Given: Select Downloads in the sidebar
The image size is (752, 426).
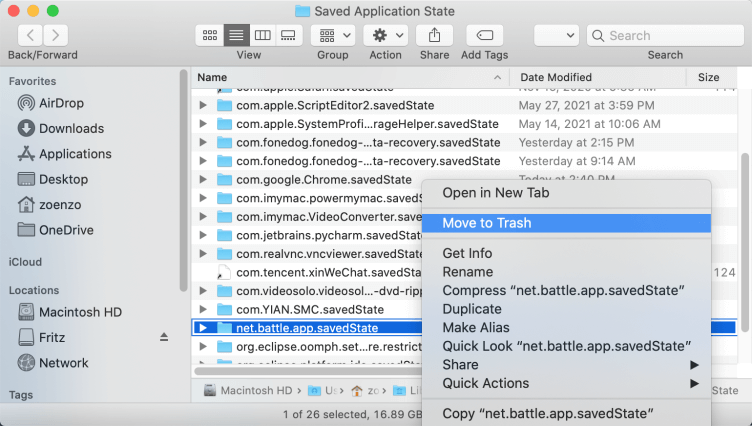Looking at the screenshot, I should pyautogui.click(x=71, y=128).
